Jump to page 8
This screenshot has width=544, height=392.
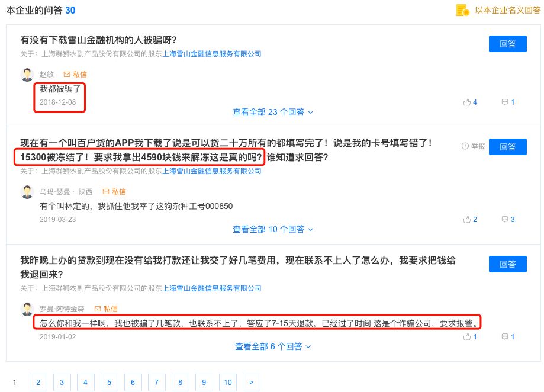tap(181, 383)
